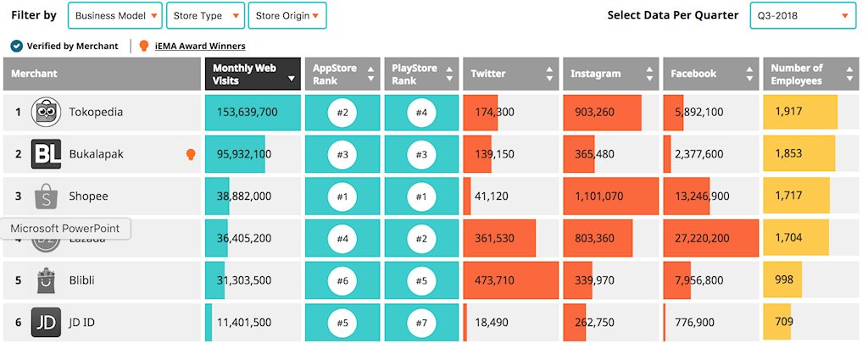
Task: Click Bukalapak's orange iEMA award badge
Action: click(192, 154)
